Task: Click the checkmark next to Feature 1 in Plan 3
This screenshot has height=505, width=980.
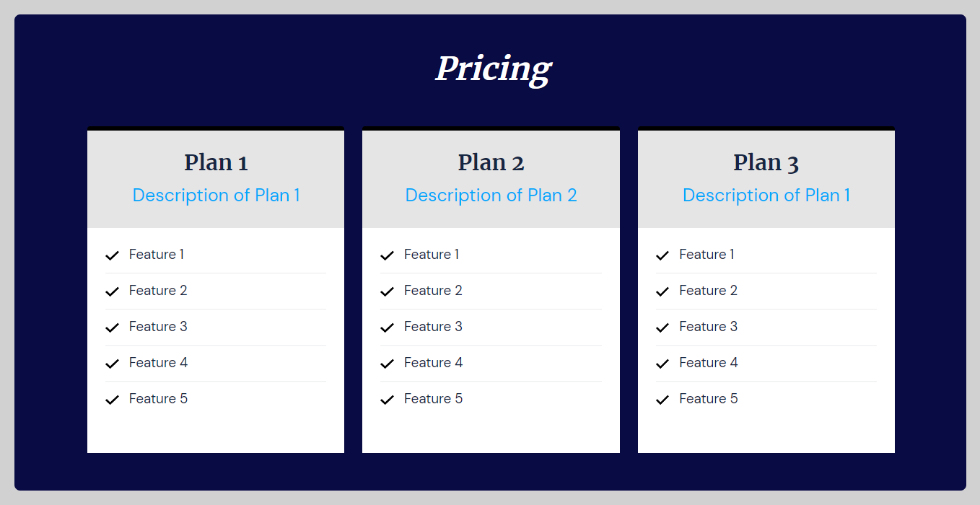Action: click(x=662, y=255)
